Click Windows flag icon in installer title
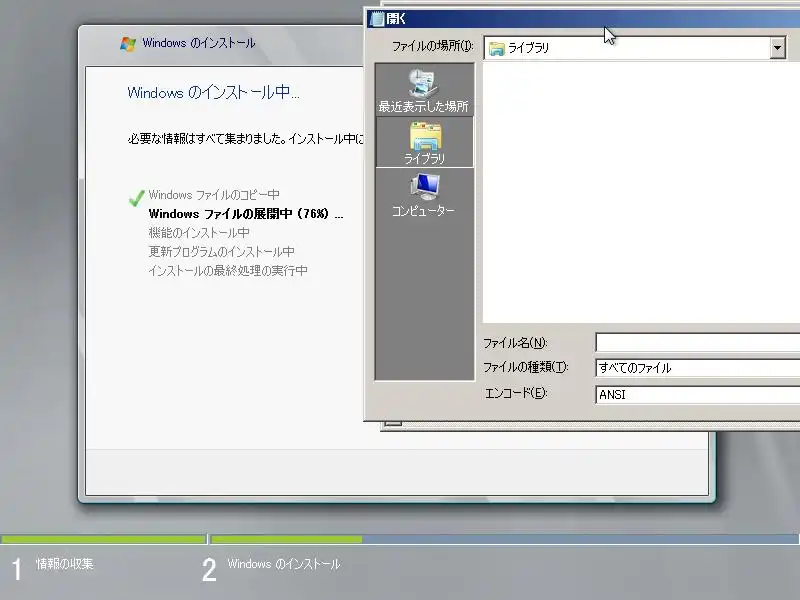The height and width of the screenshot is (600, 800). (128, 43)
